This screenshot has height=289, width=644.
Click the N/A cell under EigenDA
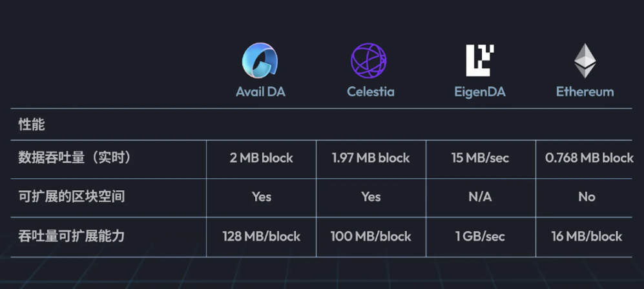tap(480, 197)
